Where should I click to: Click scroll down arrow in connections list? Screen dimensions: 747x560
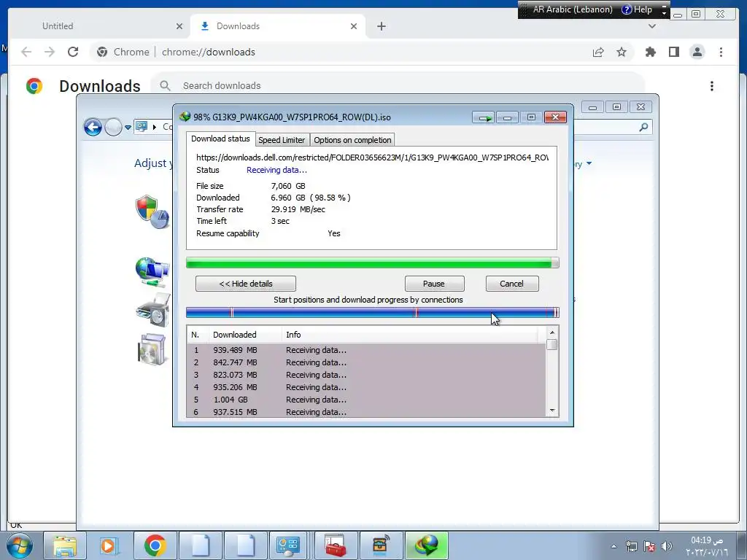(x=552, y=411)
